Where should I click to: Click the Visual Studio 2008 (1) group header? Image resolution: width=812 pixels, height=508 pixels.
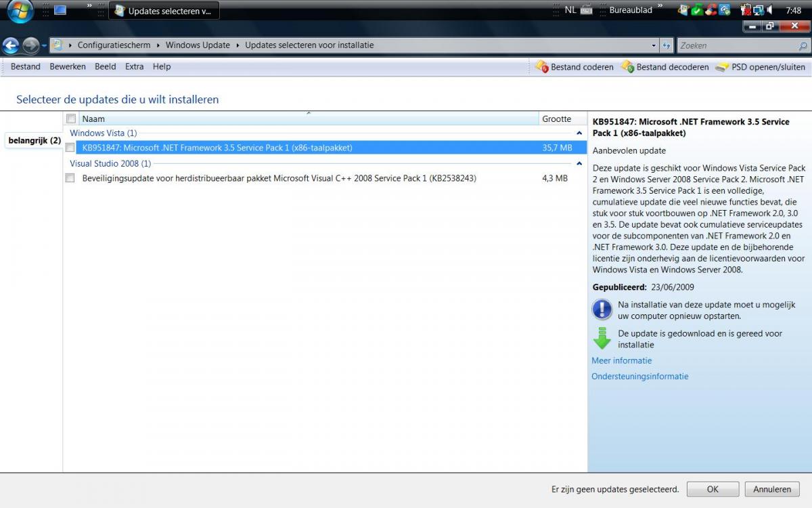(110, 163)
